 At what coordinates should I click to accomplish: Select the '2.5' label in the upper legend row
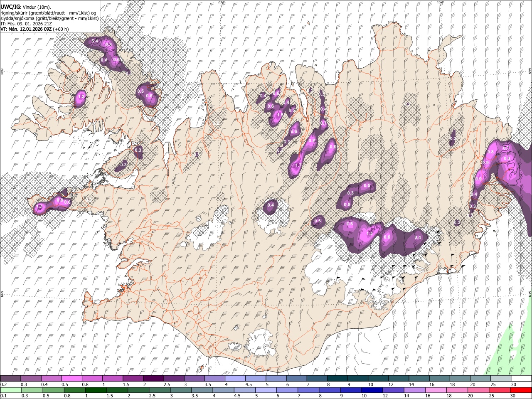167,384
